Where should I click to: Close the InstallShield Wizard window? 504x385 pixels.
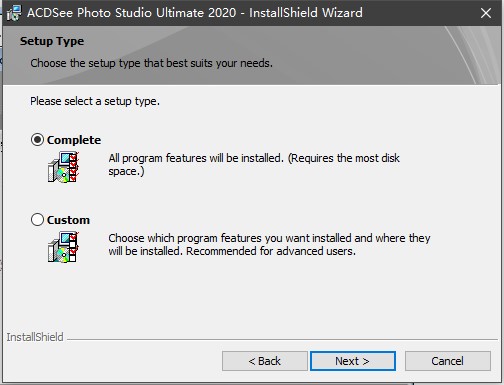click(x=486, y=13)
